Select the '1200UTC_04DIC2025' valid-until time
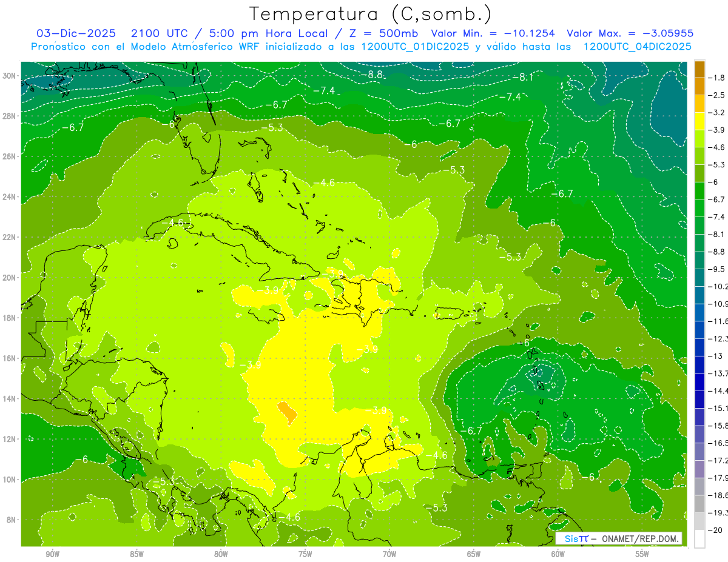 tap(637, 47)
